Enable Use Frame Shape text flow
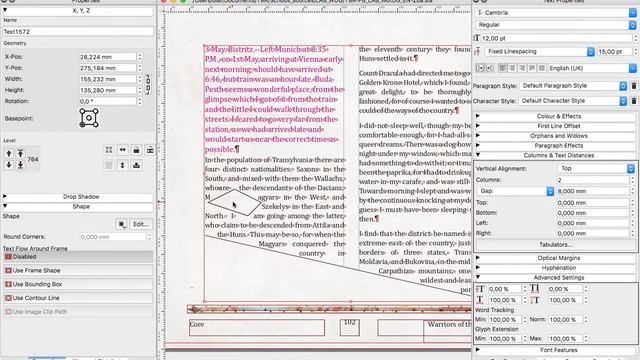The image size is (640, 360). point(78,270)
